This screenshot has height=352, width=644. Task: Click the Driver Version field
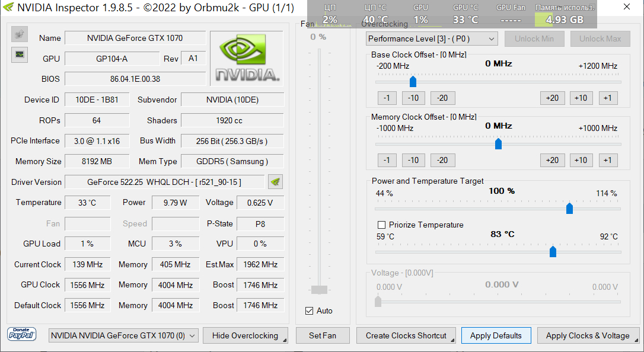click(164, 182)
